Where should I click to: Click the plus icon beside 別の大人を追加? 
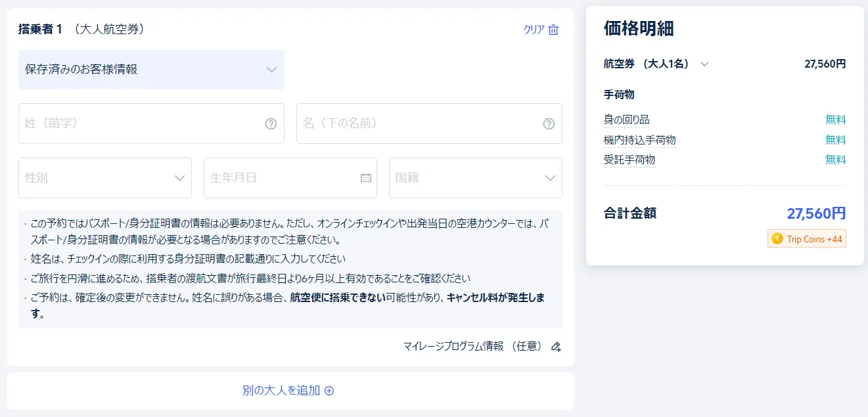pos(330,390)
